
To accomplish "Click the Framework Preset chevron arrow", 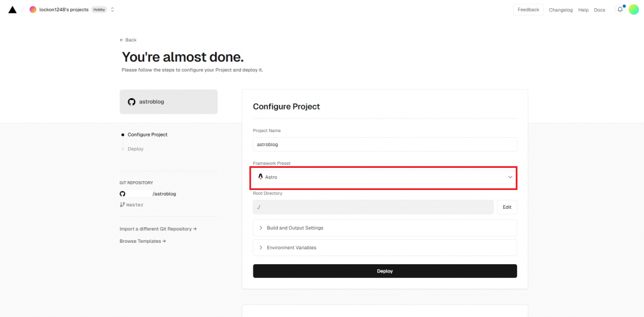I will coord(510,177).
